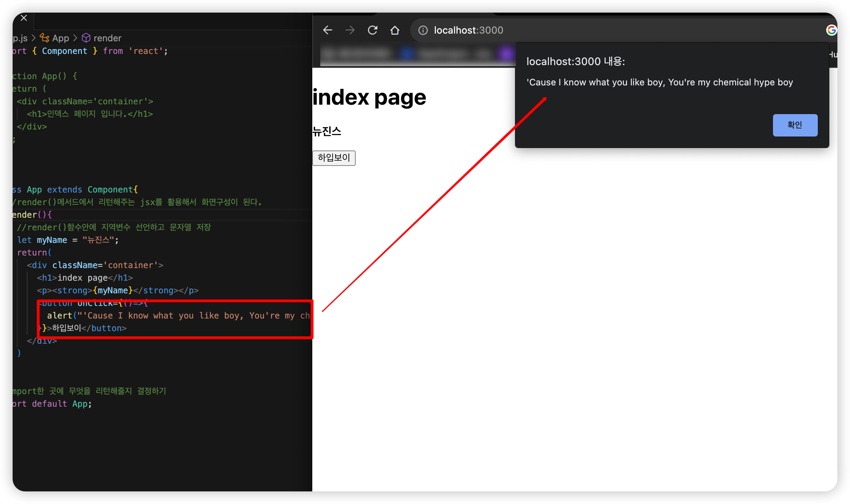Image resolution: width=850 pixels, height=504 pixels.
Task: Go to the browser home page
Action: click(x=395, y=30)
